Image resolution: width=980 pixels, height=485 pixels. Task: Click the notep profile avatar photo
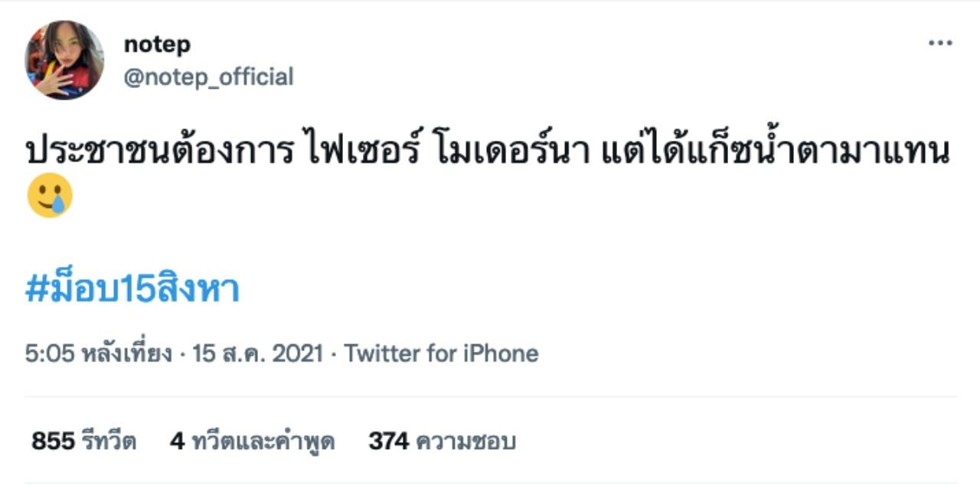pos(64,60)
